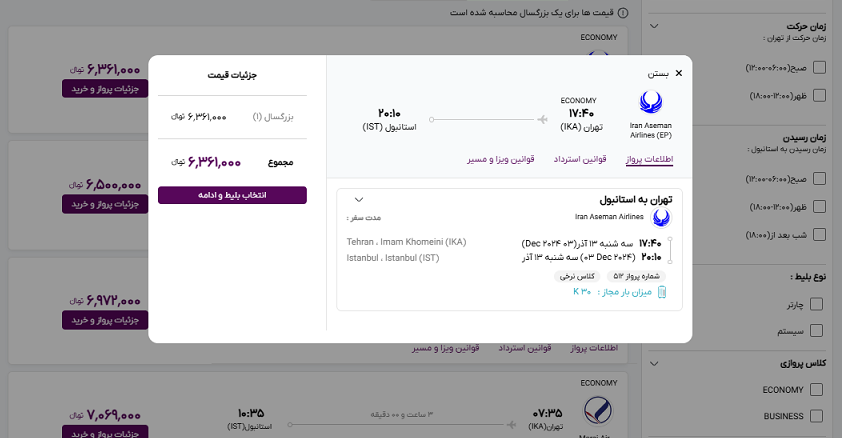The image size is (842, 438).
Task: Click the info icon beside قیمت ها برای یک بزرگسال
Action: coord(623,12)
